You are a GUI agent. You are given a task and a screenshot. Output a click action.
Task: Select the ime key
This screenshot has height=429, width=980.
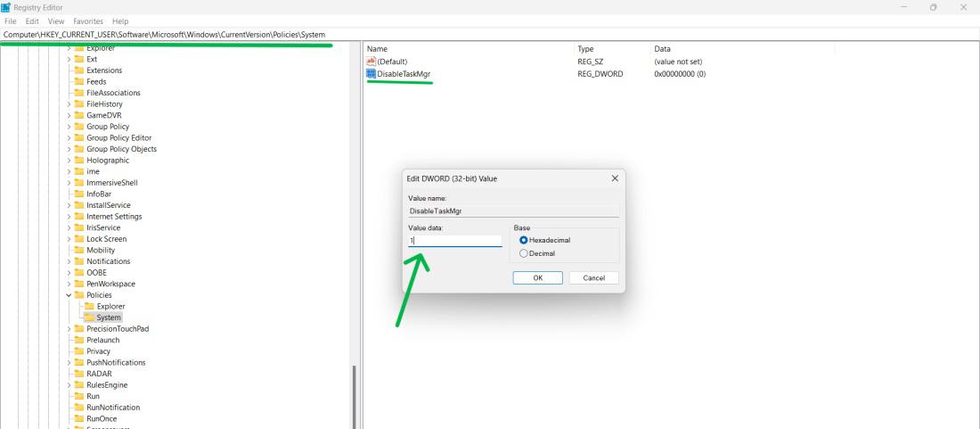click(x=93, y=172)
